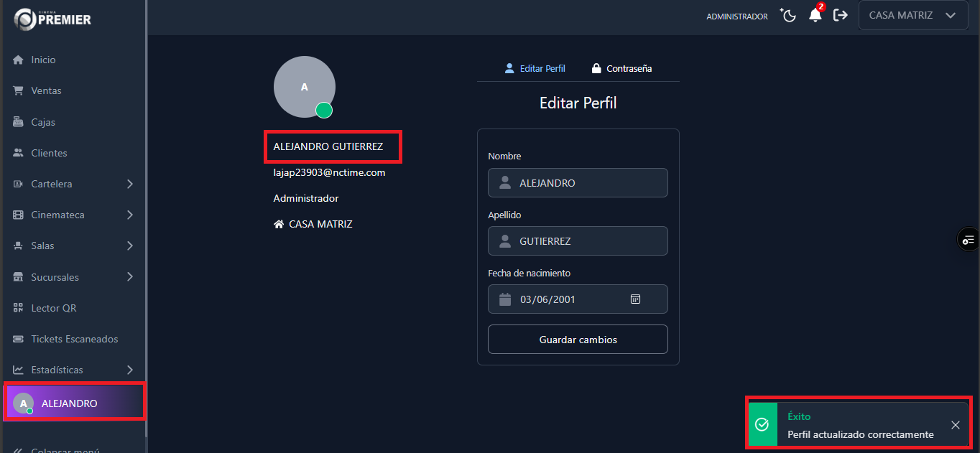
Task: Dismiss the Éxito success notification
Action: [x=955, y=425]
